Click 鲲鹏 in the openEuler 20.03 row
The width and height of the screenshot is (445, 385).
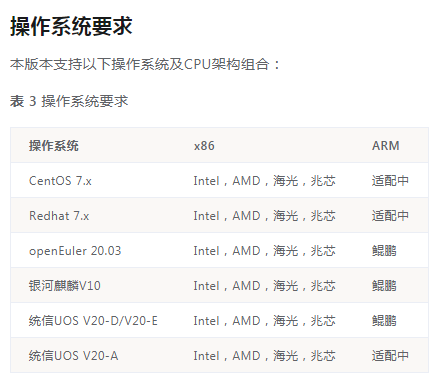point(384,251)
